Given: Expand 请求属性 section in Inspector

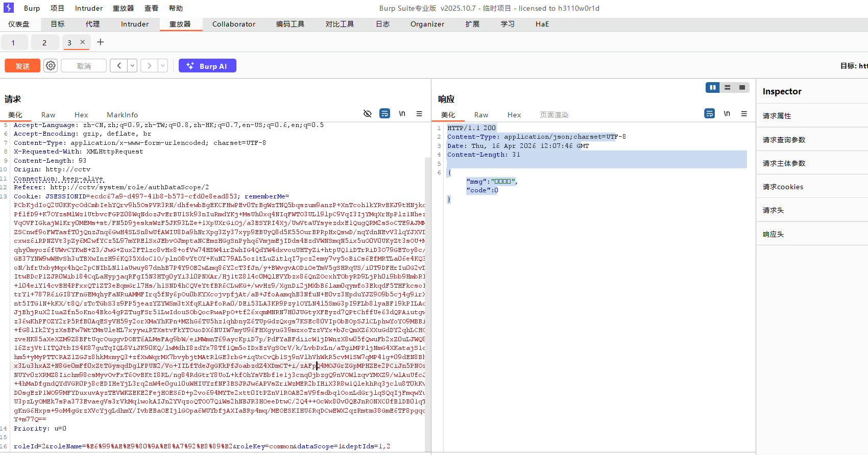Looking at the screenshot, I should pos(812,116).
